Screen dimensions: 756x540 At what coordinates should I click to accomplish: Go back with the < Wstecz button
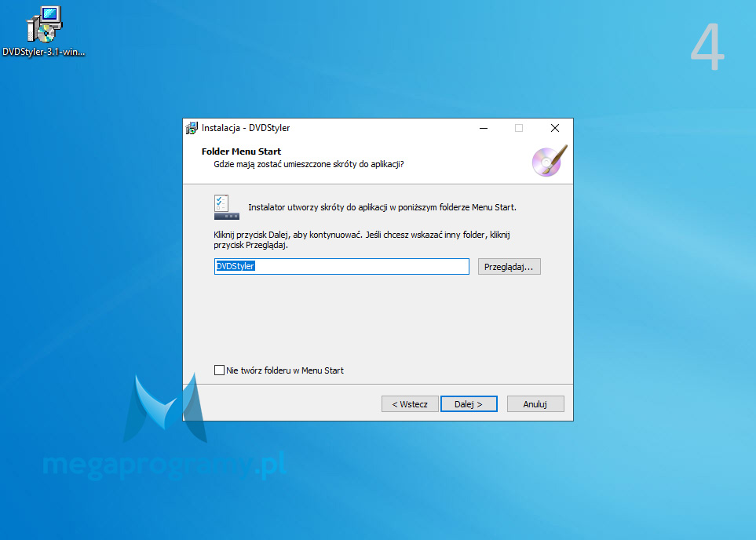[x=410, y=404]
